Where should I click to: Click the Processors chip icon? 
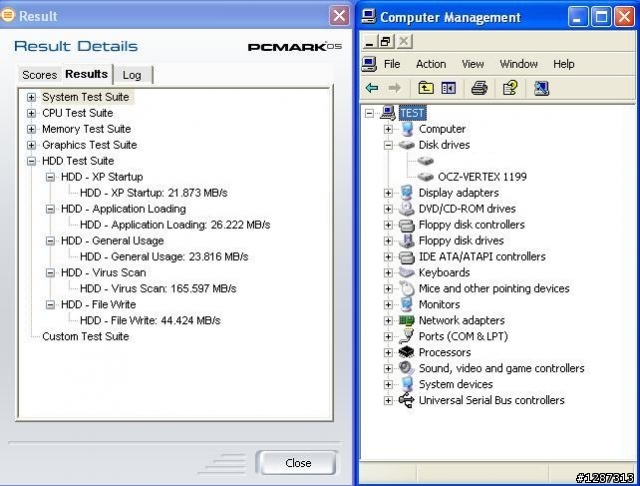(407, 352)
